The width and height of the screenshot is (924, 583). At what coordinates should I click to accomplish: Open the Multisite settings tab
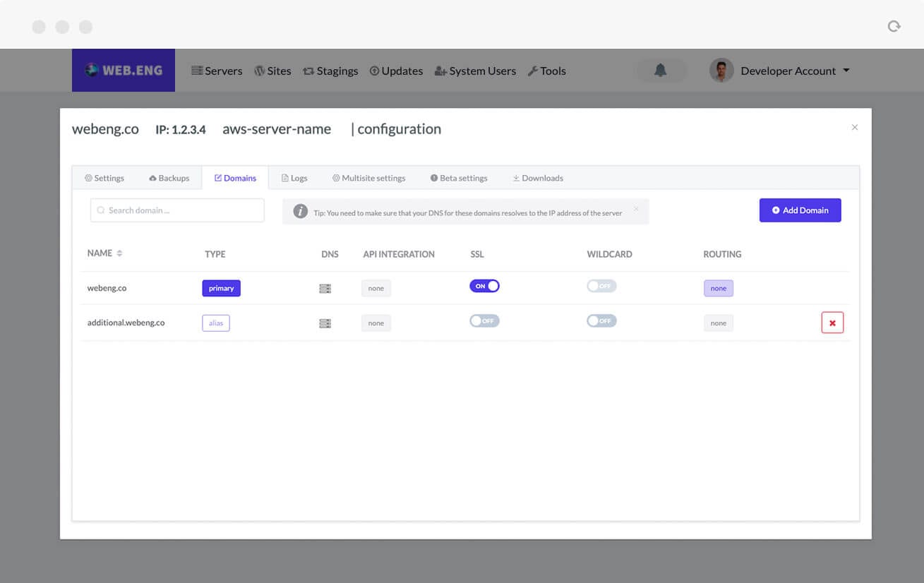(368, 178)
